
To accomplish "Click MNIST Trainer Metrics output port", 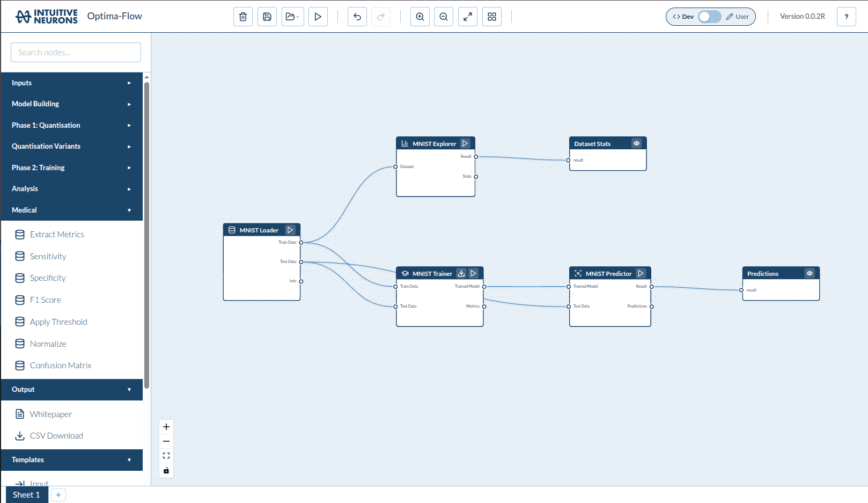I will coord(484,307).
